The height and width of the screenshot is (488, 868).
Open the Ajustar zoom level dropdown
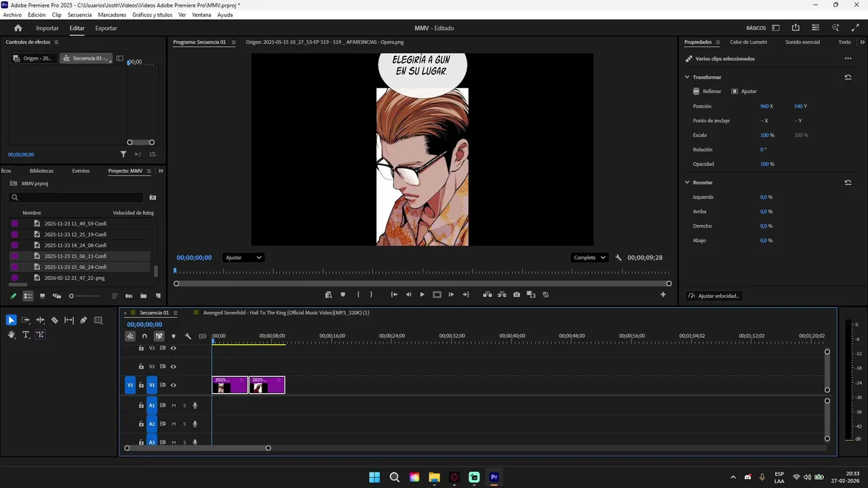coord(243,258)
